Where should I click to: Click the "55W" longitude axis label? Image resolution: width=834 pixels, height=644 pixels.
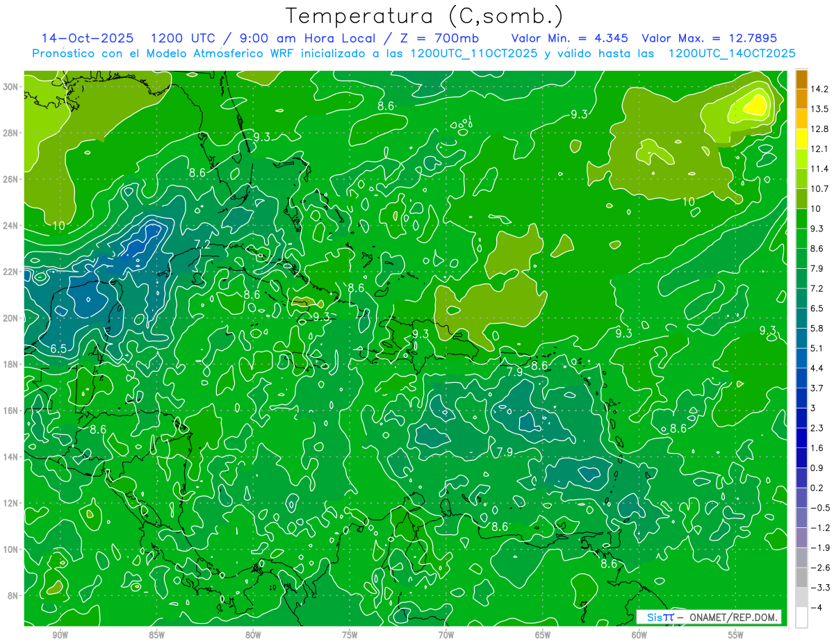[x=736, y=636]
